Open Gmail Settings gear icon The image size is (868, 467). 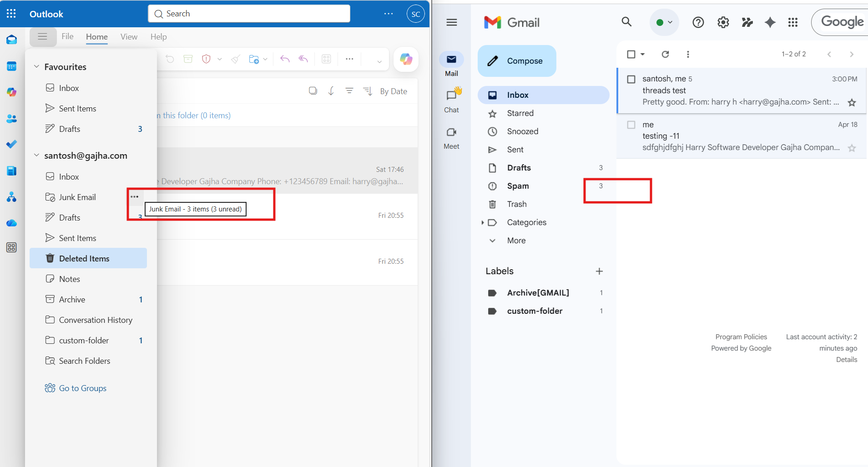coord(723,22)
